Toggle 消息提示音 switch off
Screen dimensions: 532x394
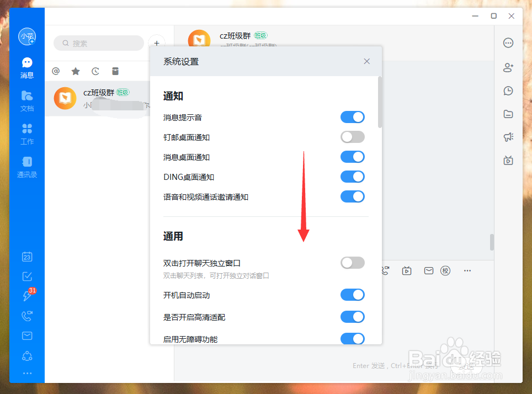353,117
